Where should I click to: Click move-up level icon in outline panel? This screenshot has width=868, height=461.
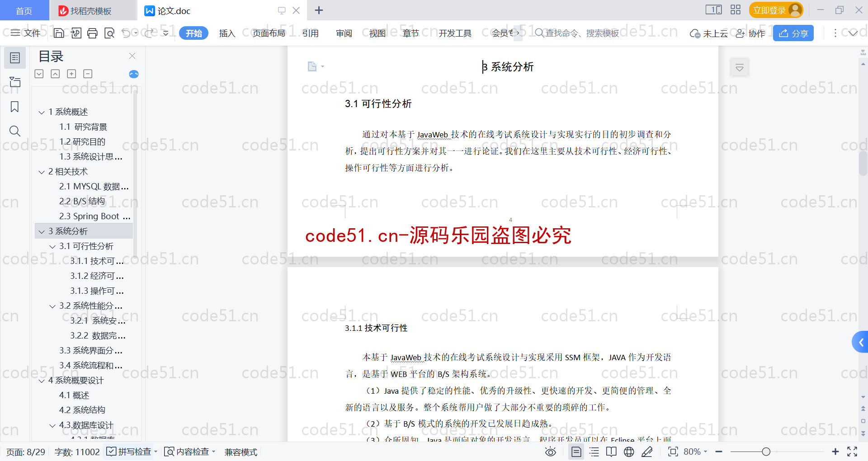click(55, 74)
